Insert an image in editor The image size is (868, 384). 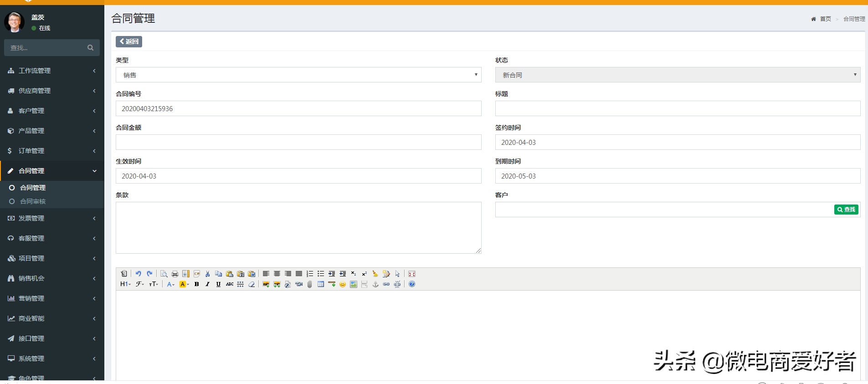click(x=266, y=284)
